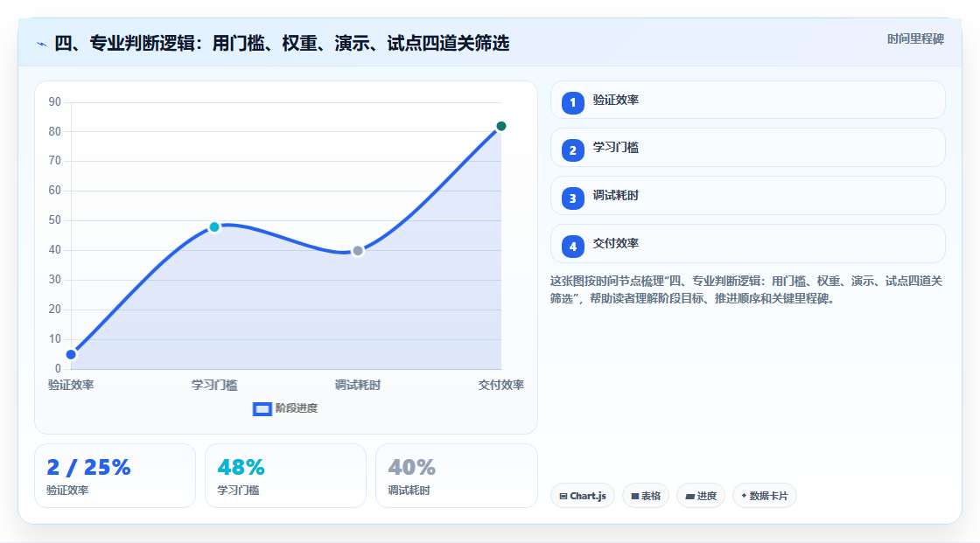Click the y-axis value 90

(x=55, y=101)
